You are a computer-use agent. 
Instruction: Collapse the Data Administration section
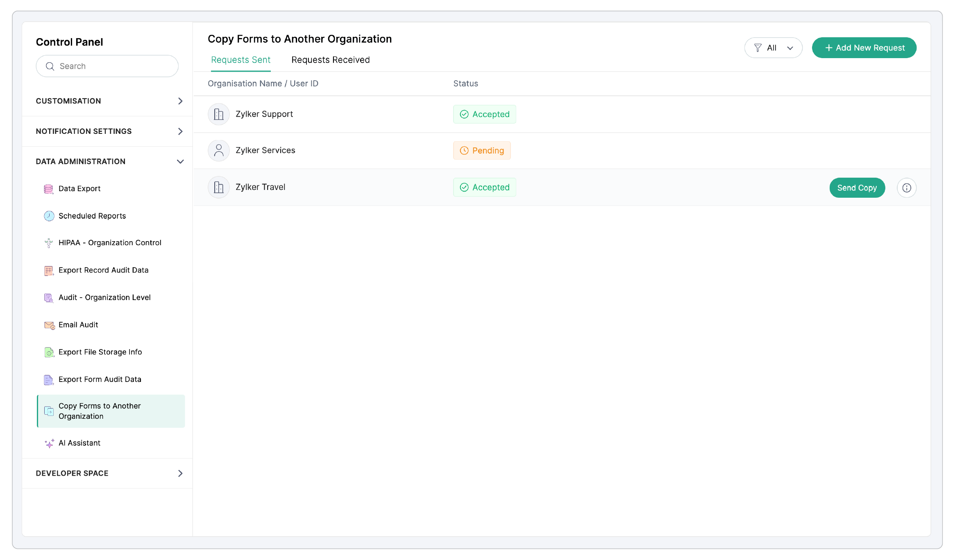pyautogui.click(x=180, y=162)
